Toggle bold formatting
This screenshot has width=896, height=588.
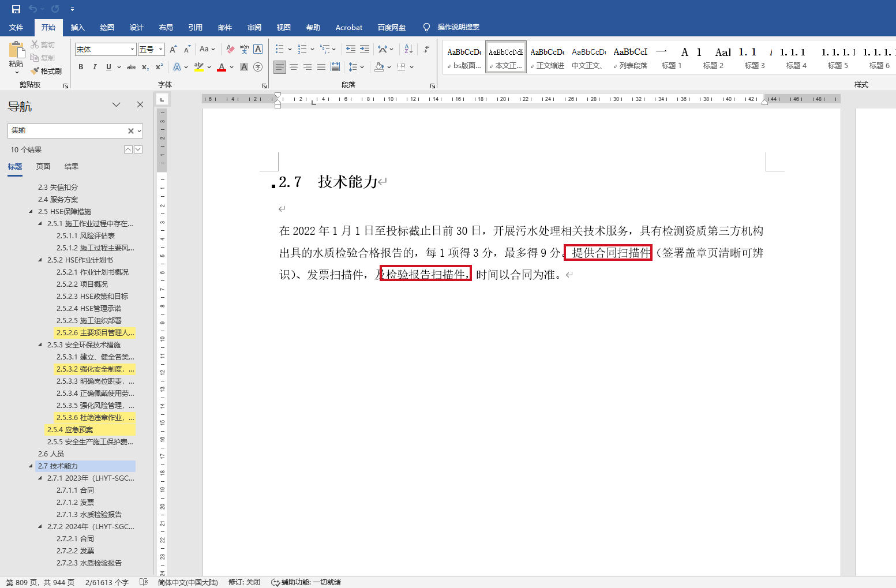point(81,67)
